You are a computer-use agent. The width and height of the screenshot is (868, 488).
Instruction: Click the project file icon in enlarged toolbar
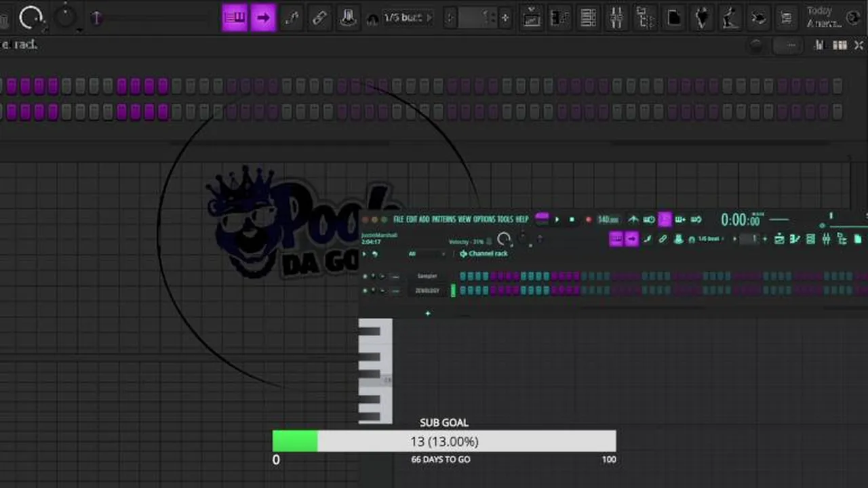(x=673, y=18)
